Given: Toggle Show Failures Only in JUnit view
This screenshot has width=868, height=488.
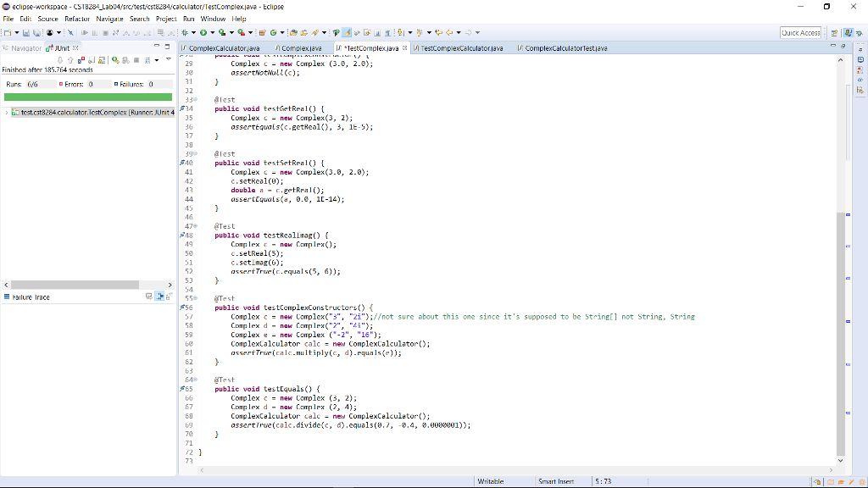Looking at the screenshot, I should (x=80, y=59).
